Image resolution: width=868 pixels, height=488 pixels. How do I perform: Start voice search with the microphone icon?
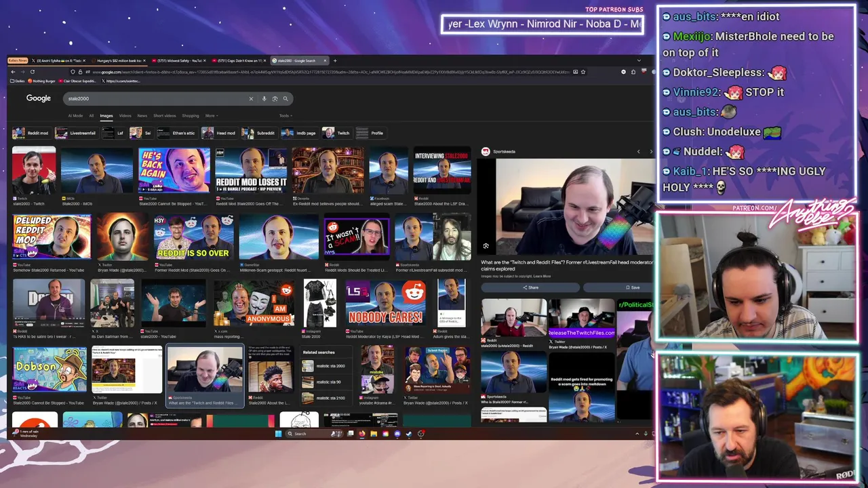(264, 99)
